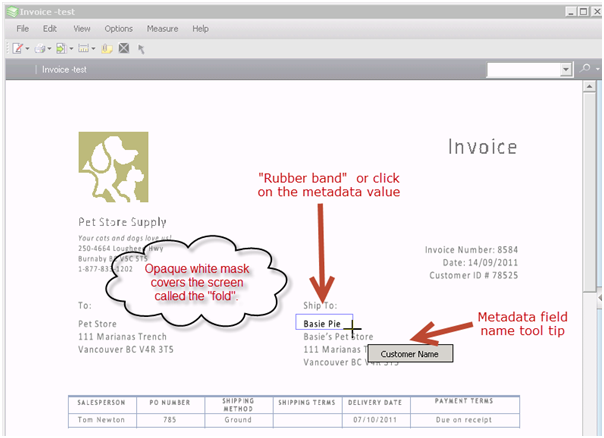Click the 'DELIVERY DATE' column header
This screenshot has height=438, width=604.
(x=375, y=403)
